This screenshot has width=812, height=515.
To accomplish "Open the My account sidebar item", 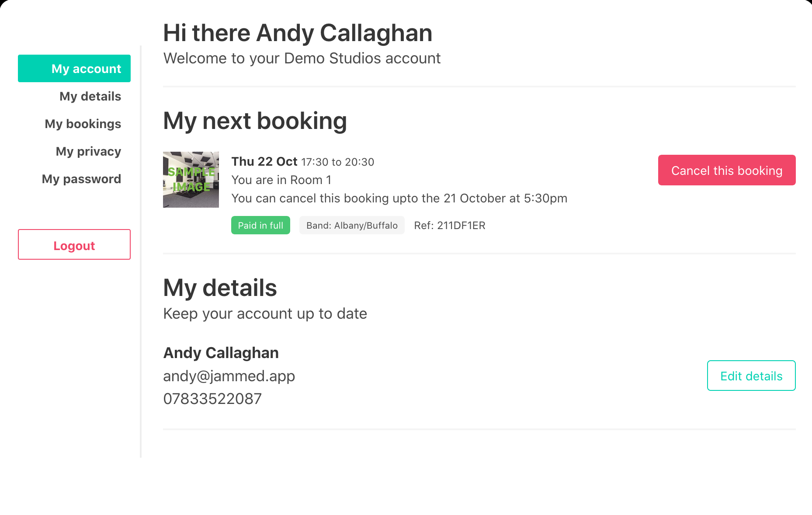I will pyautogui.click(x=74, y=69).
